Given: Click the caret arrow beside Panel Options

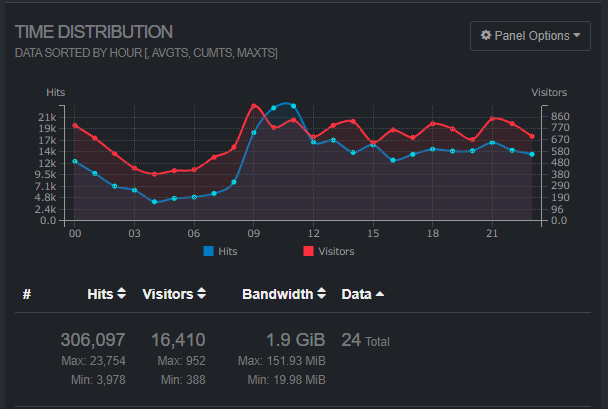Looking at the screenshot, I should pyautogui.click(x=577, y=36).
